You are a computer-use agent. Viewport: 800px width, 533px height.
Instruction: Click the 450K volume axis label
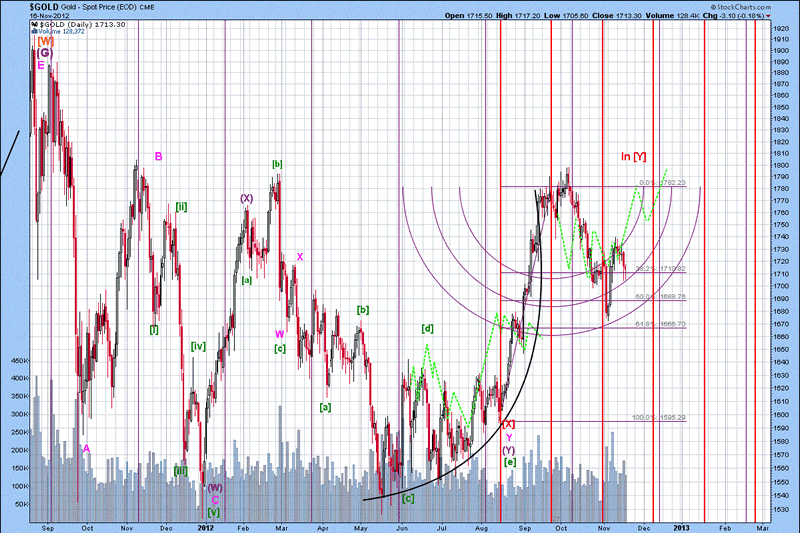19,360
